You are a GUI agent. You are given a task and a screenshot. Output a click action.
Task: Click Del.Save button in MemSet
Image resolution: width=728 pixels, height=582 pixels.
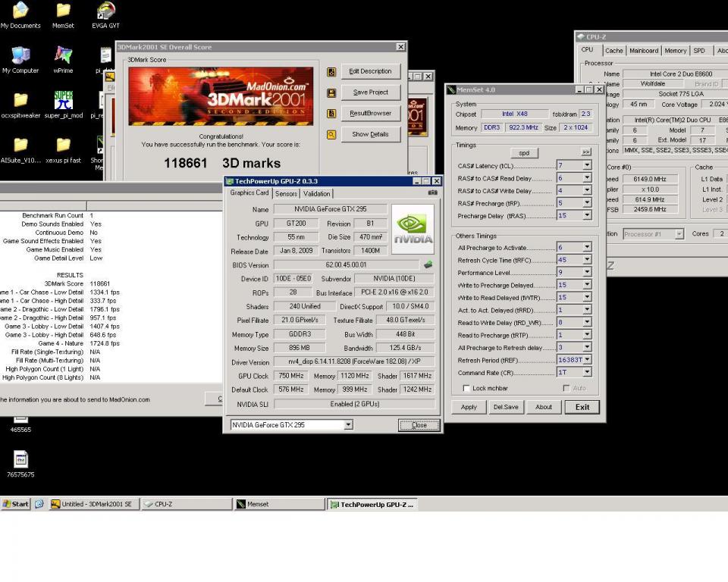[x=506, y=407]
